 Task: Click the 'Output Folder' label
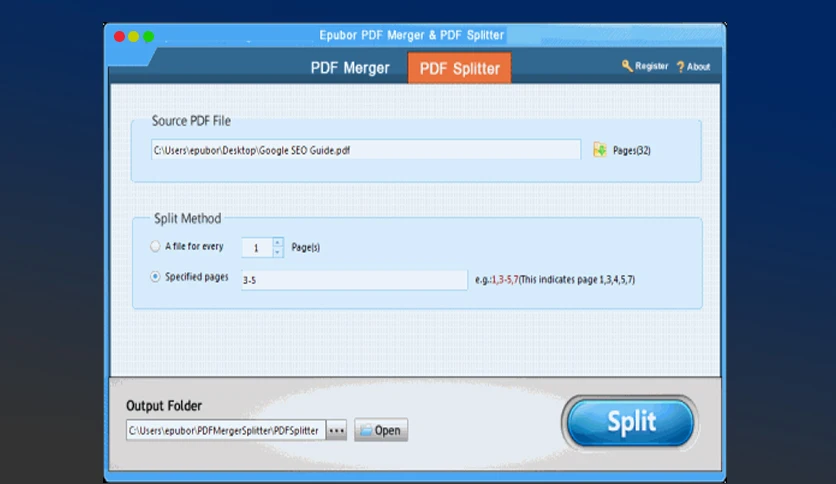(x=164, y=406)
